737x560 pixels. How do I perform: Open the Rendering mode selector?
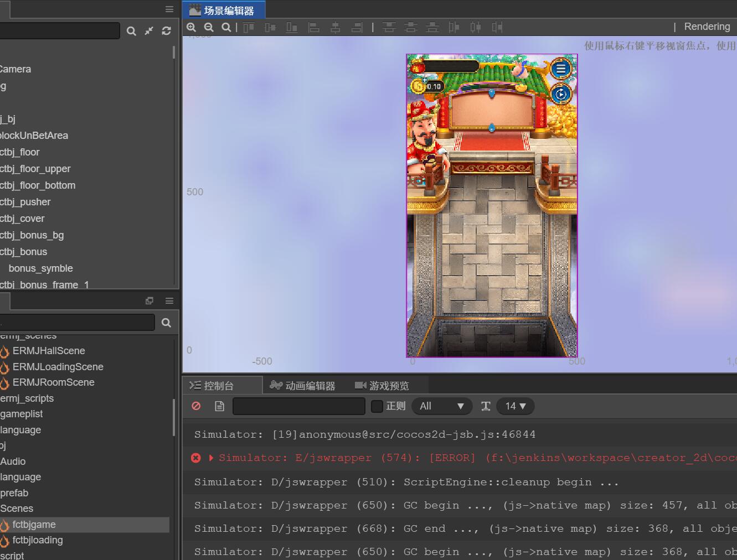707,27
